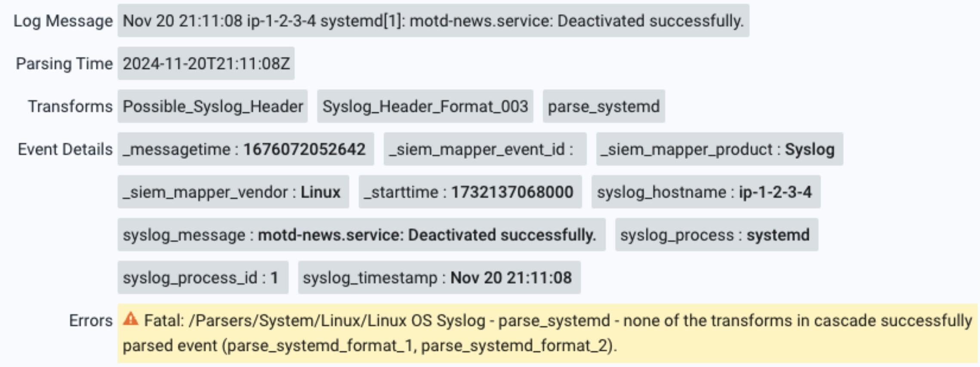This screenshot has width=980, height=367.
Task: Click the syslog_timestamp Nov 20 chip
Action: (x=439, y=278)
